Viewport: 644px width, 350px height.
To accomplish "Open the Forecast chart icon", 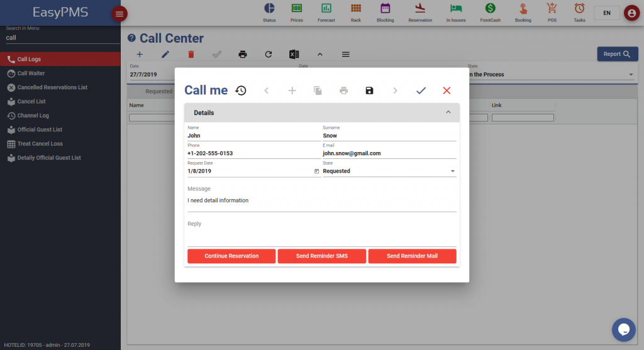I will click(326, 13).
